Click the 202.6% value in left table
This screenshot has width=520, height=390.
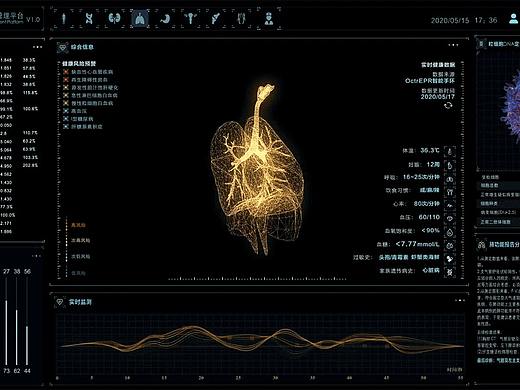(30, 166)
